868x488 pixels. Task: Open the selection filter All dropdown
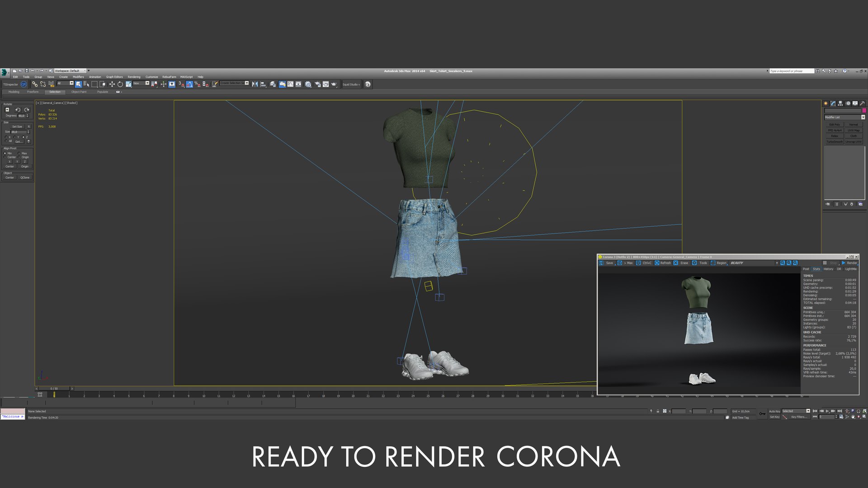coord(65,83)
